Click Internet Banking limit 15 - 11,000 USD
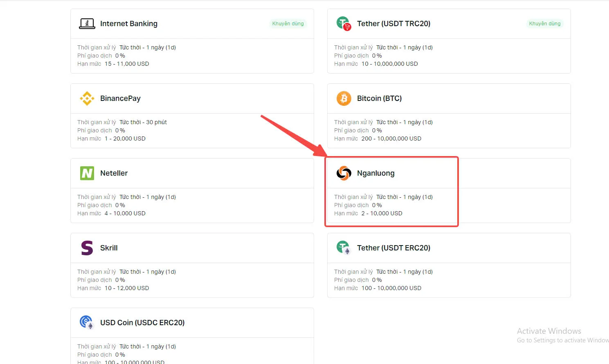Screen dimensions: 609x364 127,64
